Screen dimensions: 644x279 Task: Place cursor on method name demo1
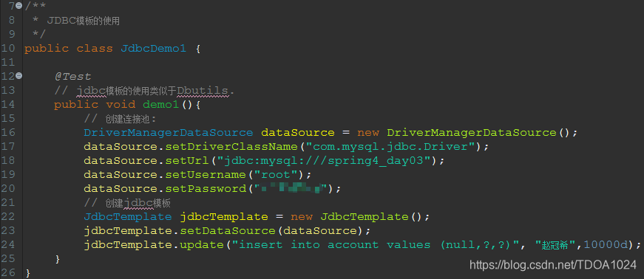click(160, 105)
